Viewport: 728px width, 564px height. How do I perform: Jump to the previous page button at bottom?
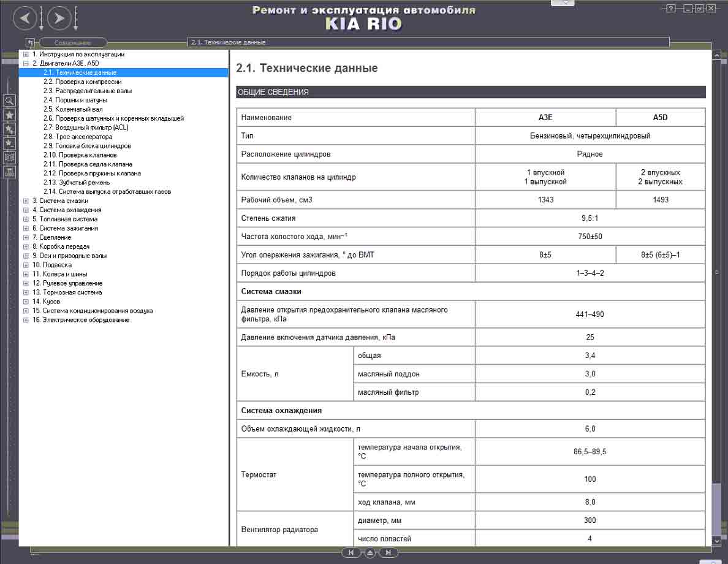coord(351,552)
